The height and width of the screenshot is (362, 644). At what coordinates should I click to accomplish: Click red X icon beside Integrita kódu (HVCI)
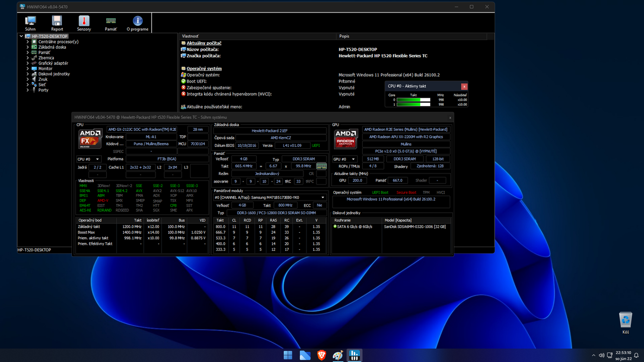click(183, 94)
